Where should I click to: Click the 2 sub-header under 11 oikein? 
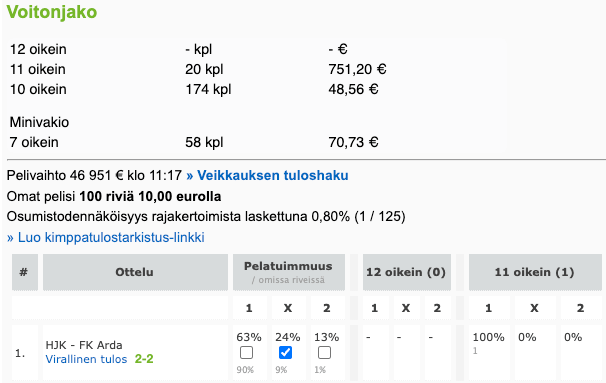580,308
